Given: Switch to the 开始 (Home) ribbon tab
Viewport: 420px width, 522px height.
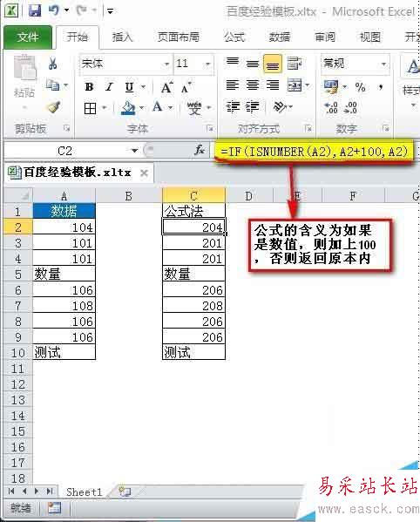Looking at the screenshot, I should (x=78, y=37).
